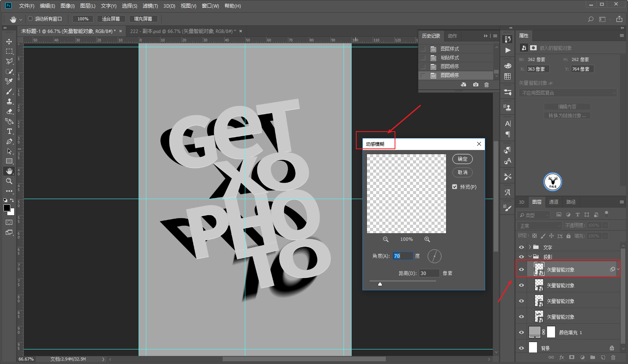Enable the scroll all windows checkbox

[30, 18]
